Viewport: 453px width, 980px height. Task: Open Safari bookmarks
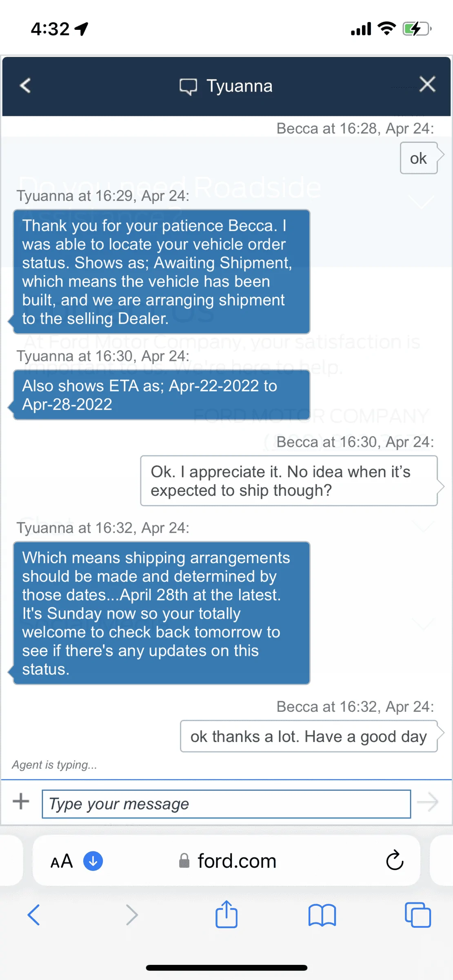pos(322,915)
